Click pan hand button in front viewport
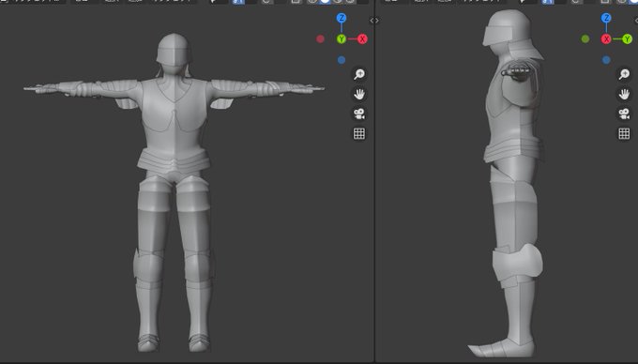The image size is (638, 364). tap(358, 94)
